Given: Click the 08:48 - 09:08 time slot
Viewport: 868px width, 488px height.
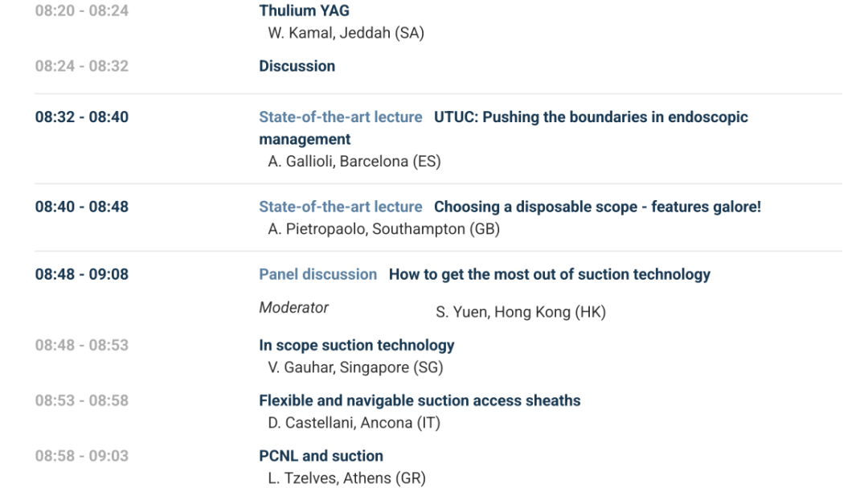Looking at the screenshot, I should 81,274.
